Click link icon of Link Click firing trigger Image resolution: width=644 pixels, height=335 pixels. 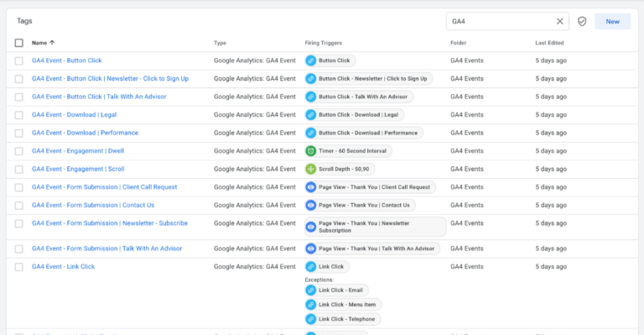[x=311, y=267]
